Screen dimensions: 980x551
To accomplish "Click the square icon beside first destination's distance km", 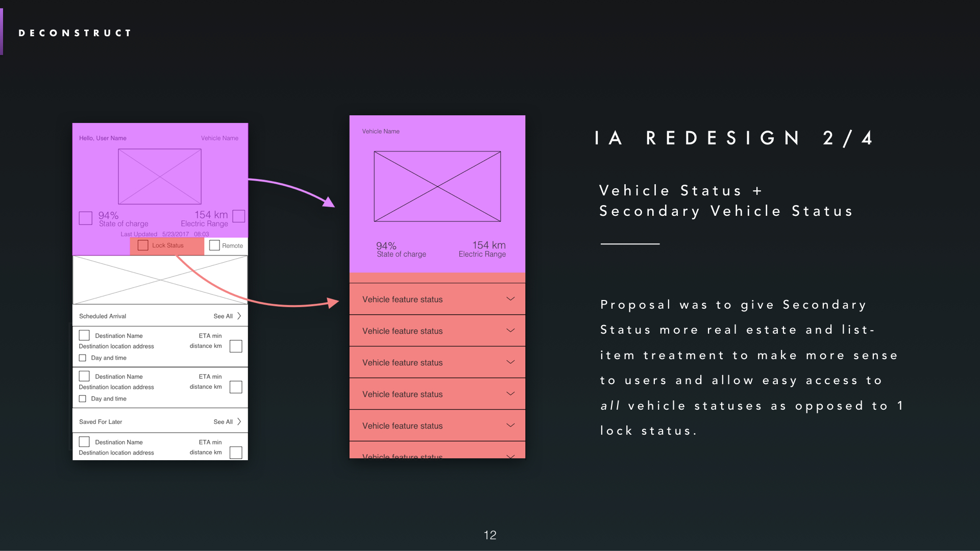I will tap(236, 346).
